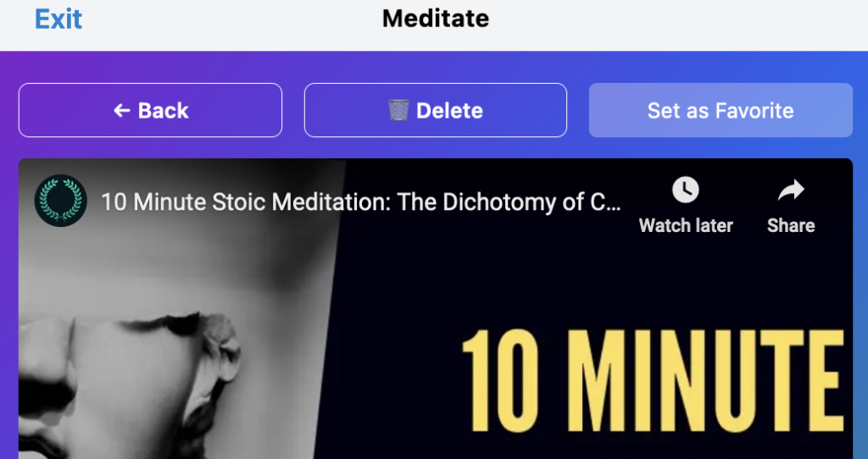The height and width of the screenshot is (459, 868).
Task: Go back using the Back button
Action: click(x=151, y=110)
